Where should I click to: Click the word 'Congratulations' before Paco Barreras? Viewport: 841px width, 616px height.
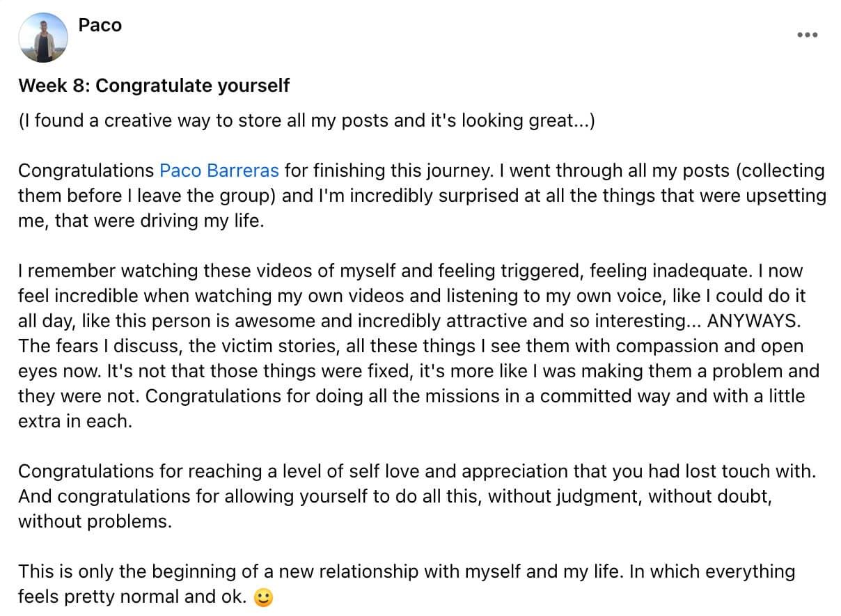tap(86, 171)
